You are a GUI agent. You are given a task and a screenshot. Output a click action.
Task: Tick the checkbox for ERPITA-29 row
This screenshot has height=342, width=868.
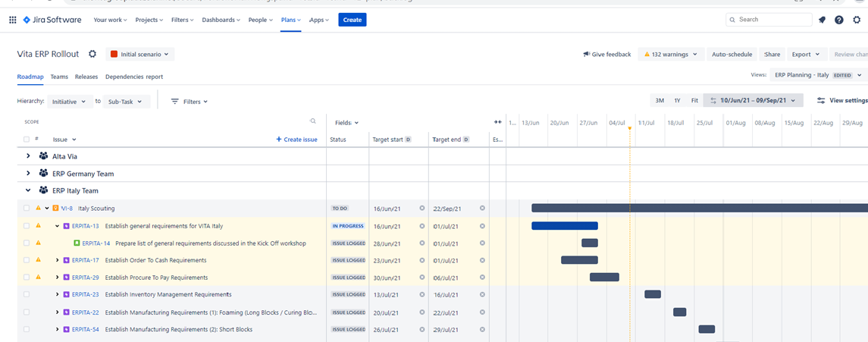click(x=26, y=278)
